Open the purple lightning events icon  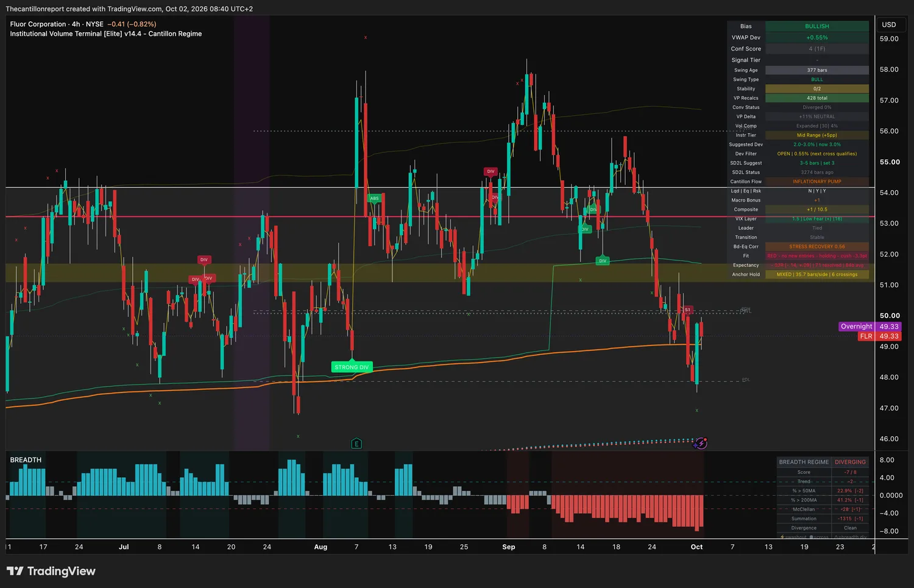tap(701, 443)
